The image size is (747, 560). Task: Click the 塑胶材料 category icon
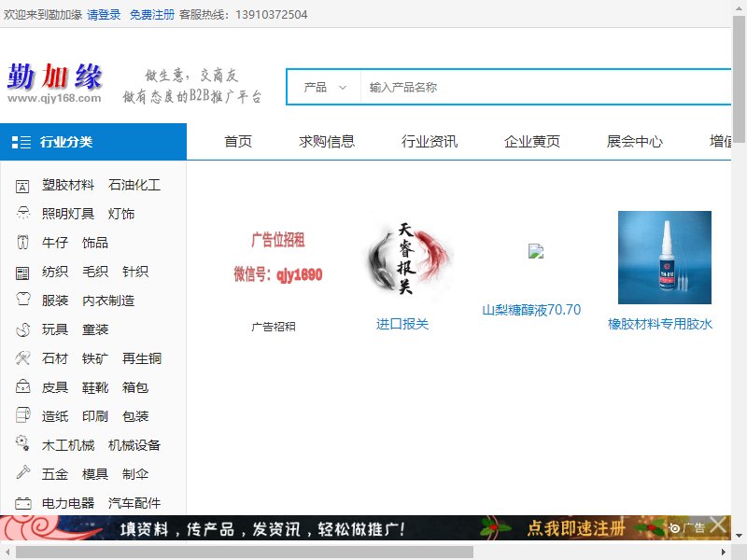point(22,186)
